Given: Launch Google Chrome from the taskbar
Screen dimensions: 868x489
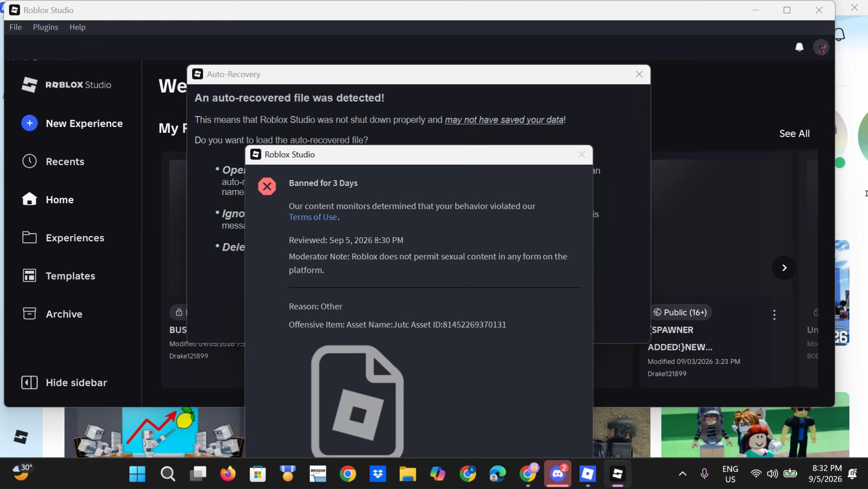Looking at the screenshot, I should tap(348, 474).
